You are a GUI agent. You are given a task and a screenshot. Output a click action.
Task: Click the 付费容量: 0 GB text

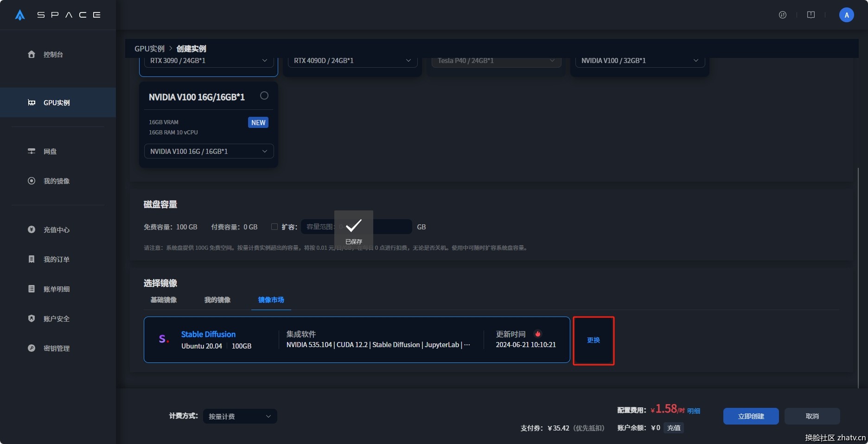click(234, 227)
